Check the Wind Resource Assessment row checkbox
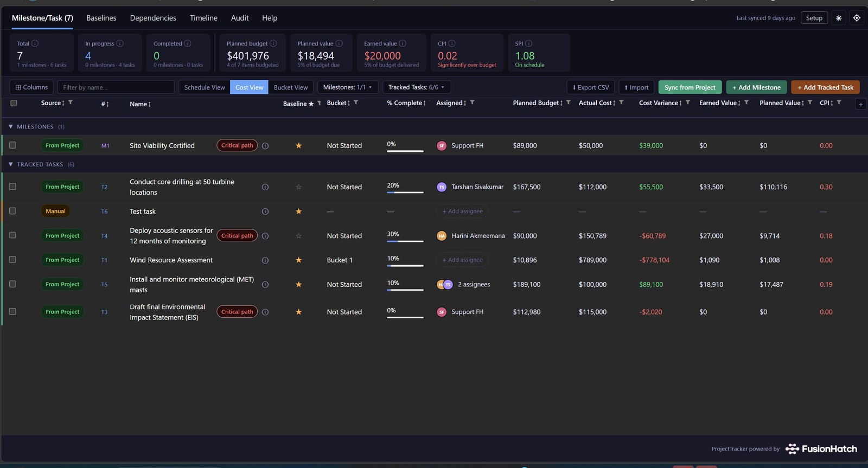The height and width of the screenshot is (468, 868). pyautogui.click(x=12, y=260)
